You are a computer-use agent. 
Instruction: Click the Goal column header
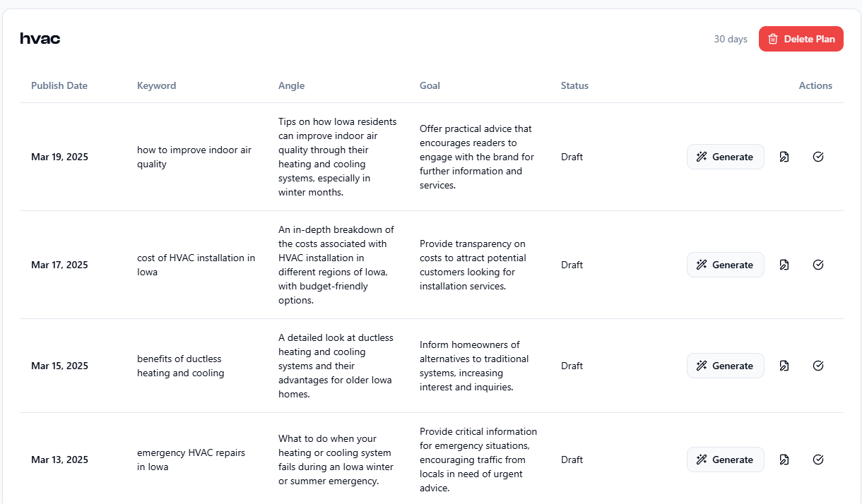(x=430, y=85)
